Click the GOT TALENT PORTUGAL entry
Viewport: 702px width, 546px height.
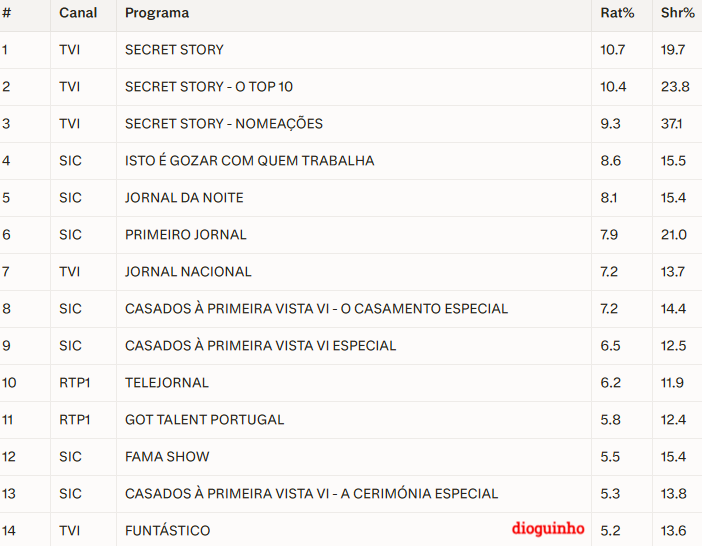click(204, 420)
